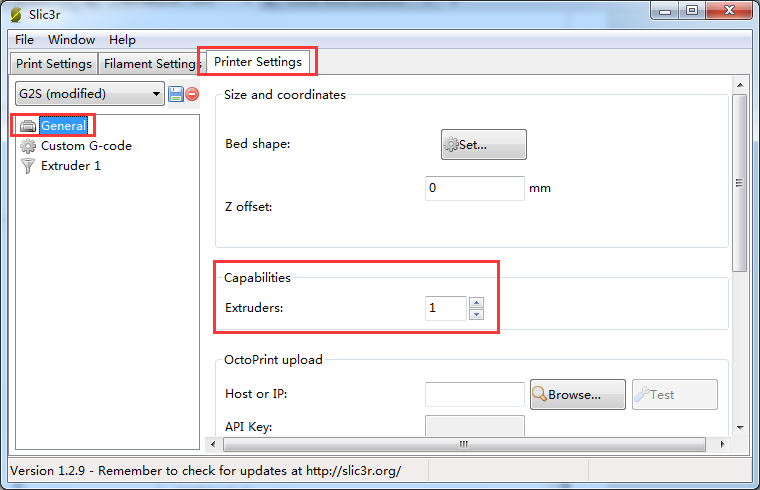Click the Z offset: label

click(x=248, y=207)
